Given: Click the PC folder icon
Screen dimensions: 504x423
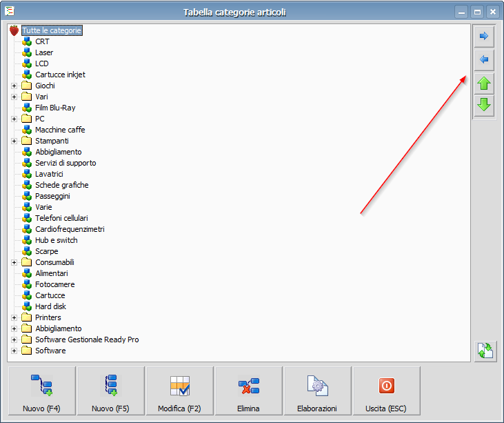Looking at the screenshot, I should [x=27, y=119].
